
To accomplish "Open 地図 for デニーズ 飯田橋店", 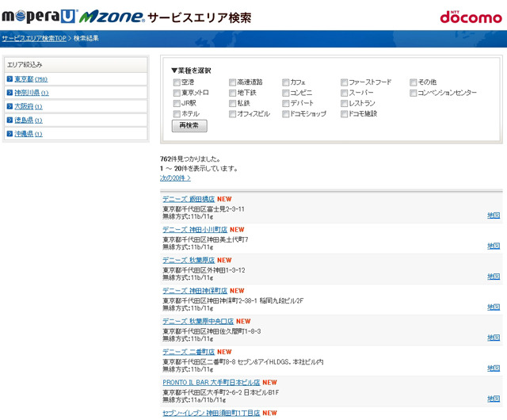I will [494, 216].
